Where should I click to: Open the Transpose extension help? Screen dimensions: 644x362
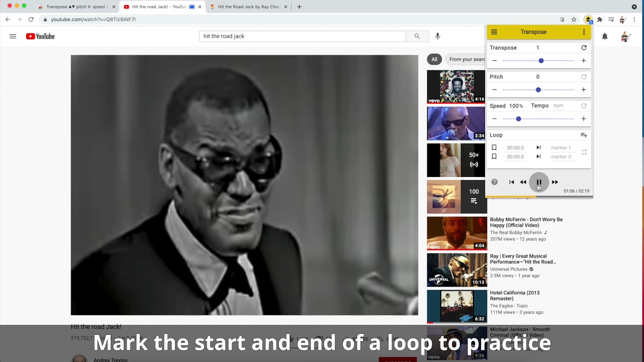point(495,182)
